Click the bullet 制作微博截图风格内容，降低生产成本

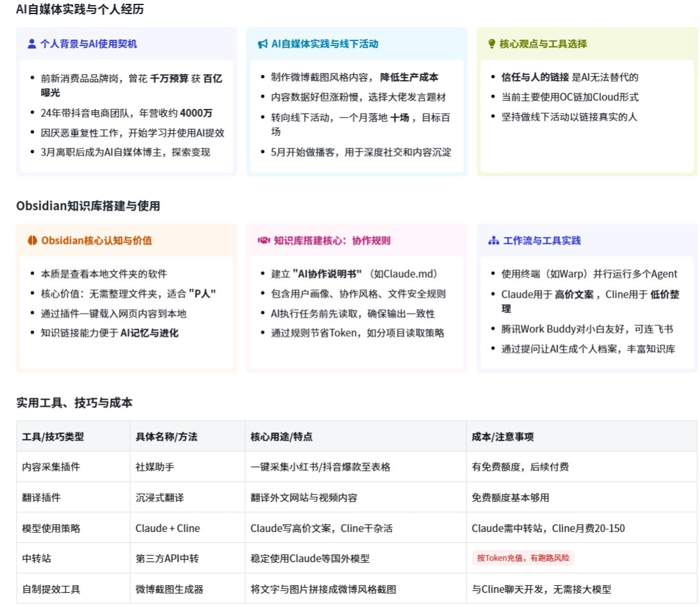click(354, 77)
